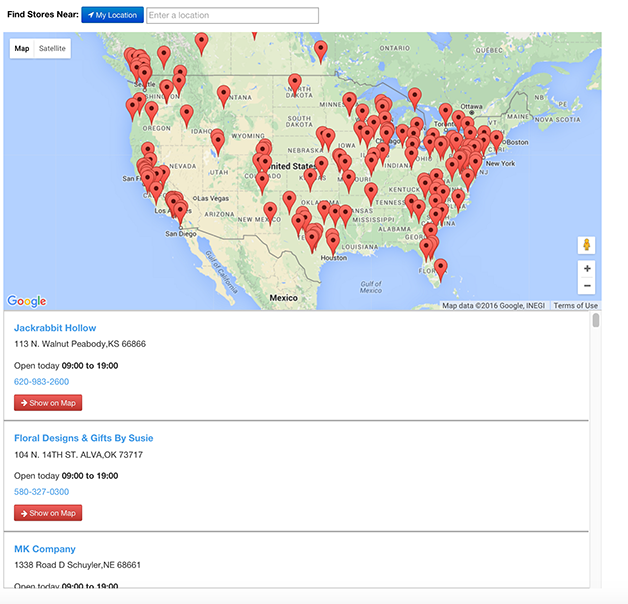Open Floral Designs & Gifts By Susie

coord(84,438)
